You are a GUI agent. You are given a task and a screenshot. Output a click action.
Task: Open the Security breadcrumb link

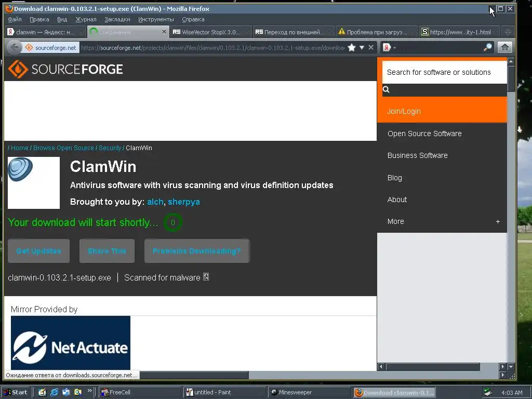click(110, 148)
